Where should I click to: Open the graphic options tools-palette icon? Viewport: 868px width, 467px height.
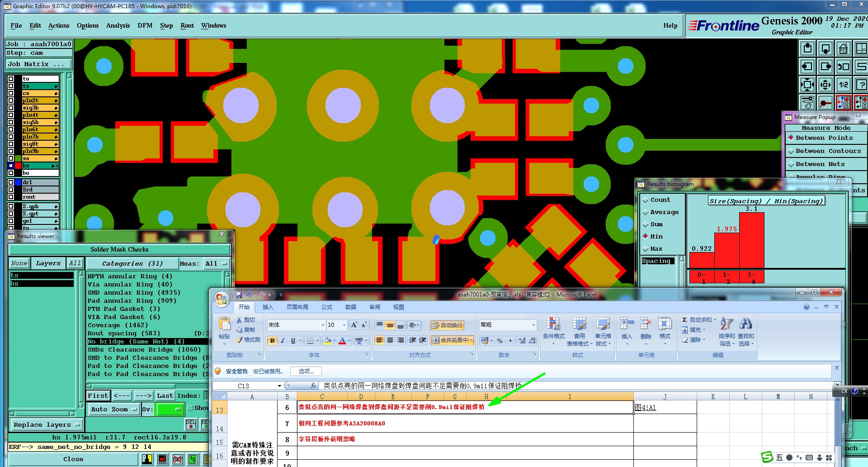(807, 103)
